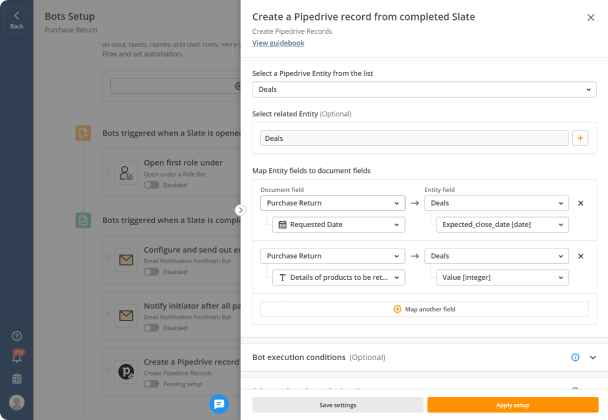Open the View guidebook link
Viewport: 608px width, 420px height.
[278, 43]
